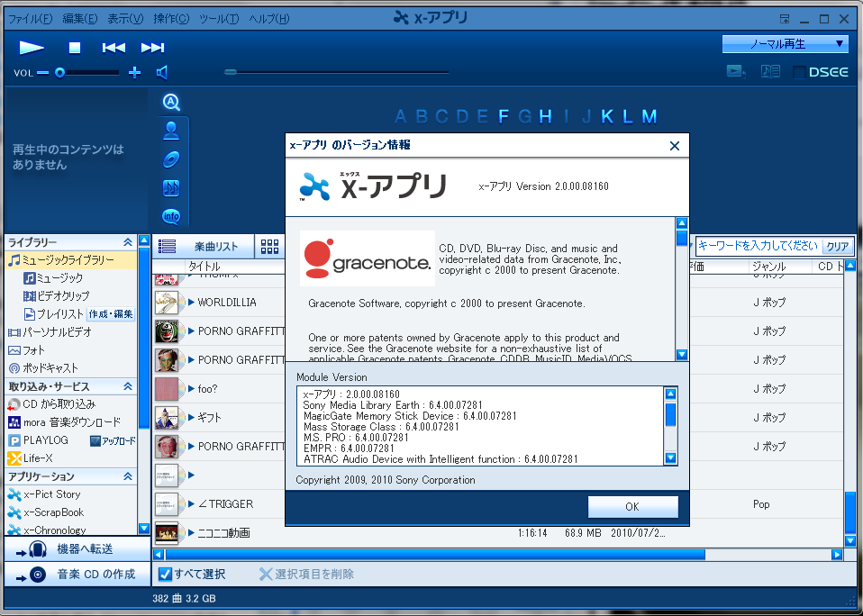
Task: Jump to letter H in the alphabet index
Action: 545,116
